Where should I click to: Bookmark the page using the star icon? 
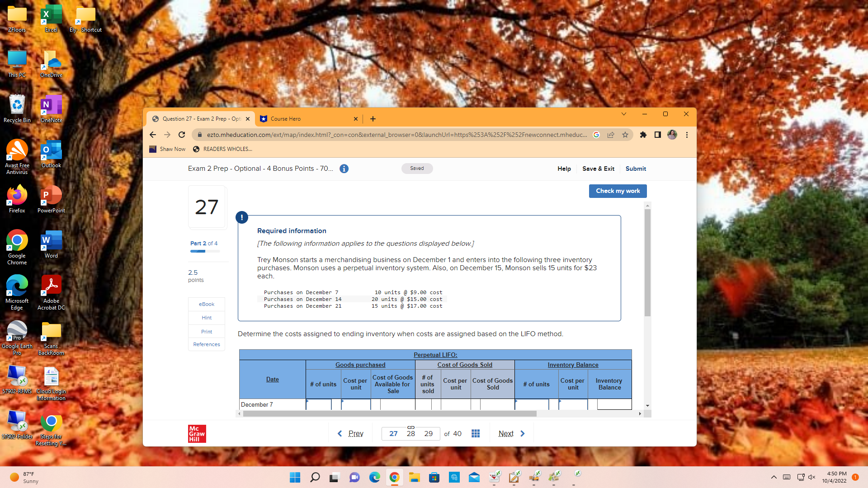click(x=626, y=135)
